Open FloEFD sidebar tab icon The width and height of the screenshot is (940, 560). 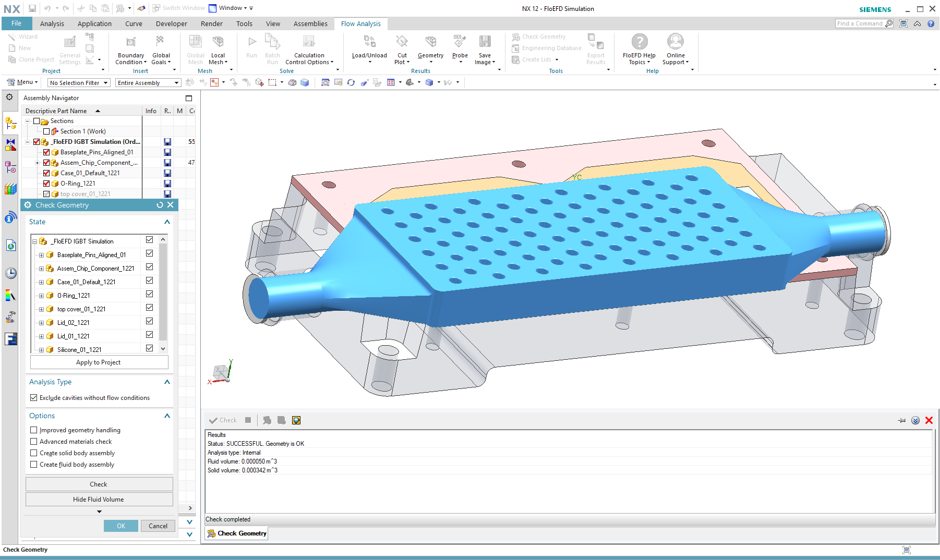[x=10, y=339]
